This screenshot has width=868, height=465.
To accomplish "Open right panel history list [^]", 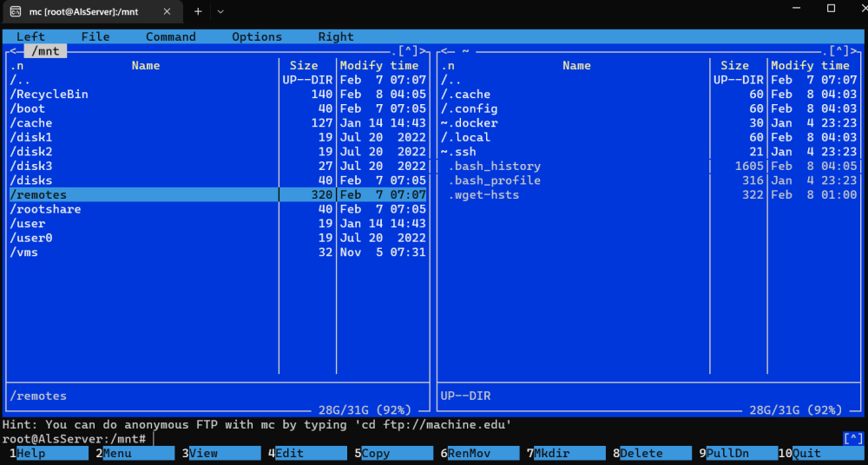I will [839, 51].
